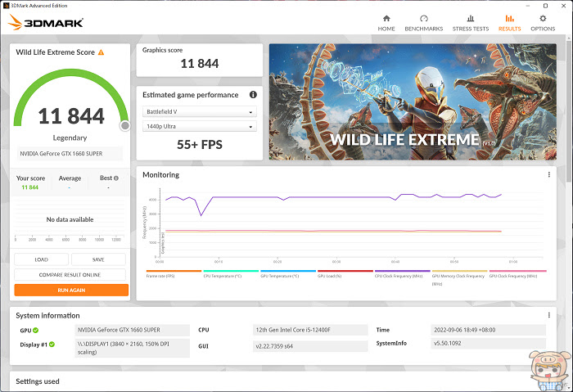573x392 pixels.
Task: Click the LOAD button
Action: pos(41,259)
